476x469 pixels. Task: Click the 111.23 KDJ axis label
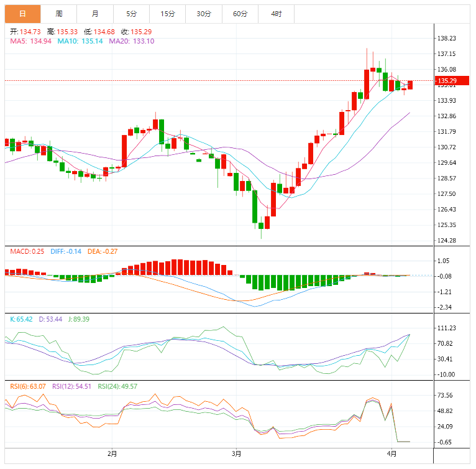point(447,328)
